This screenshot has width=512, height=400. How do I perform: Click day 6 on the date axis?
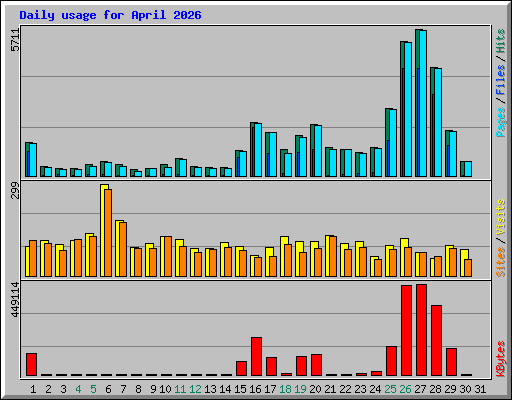pos(108,389)
